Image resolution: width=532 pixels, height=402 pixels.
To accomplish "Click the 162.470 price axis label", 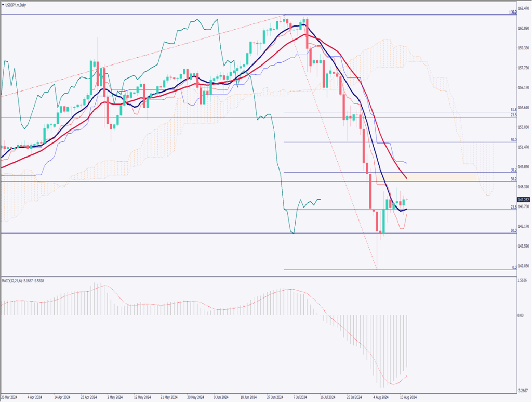I will click(x=523, y=9).
